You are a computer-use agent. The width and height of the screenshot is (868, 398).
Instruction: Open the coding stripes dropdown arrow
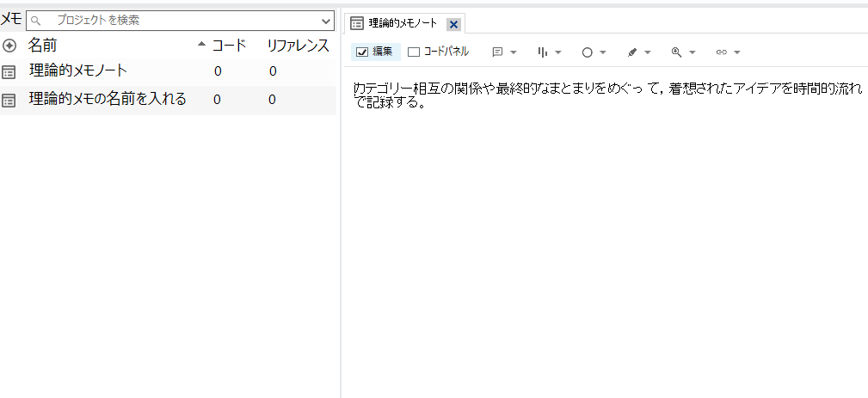point(558,52)
